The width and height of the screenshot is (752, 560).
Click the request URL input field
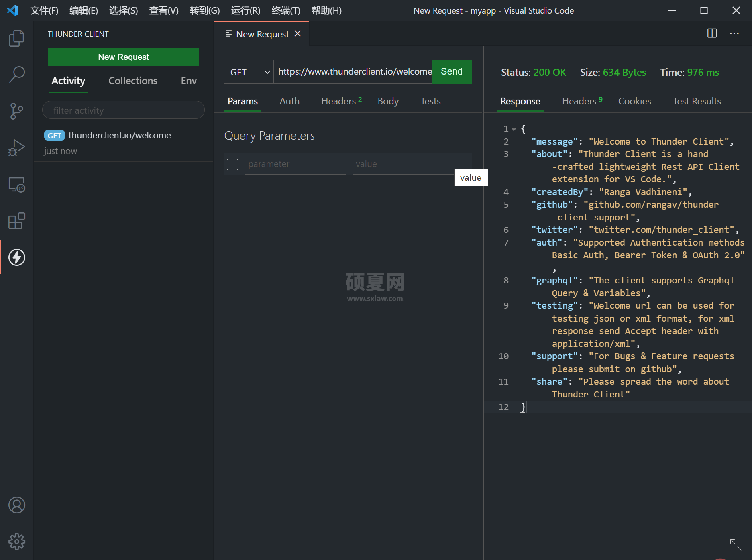click(x=353, y=72)
